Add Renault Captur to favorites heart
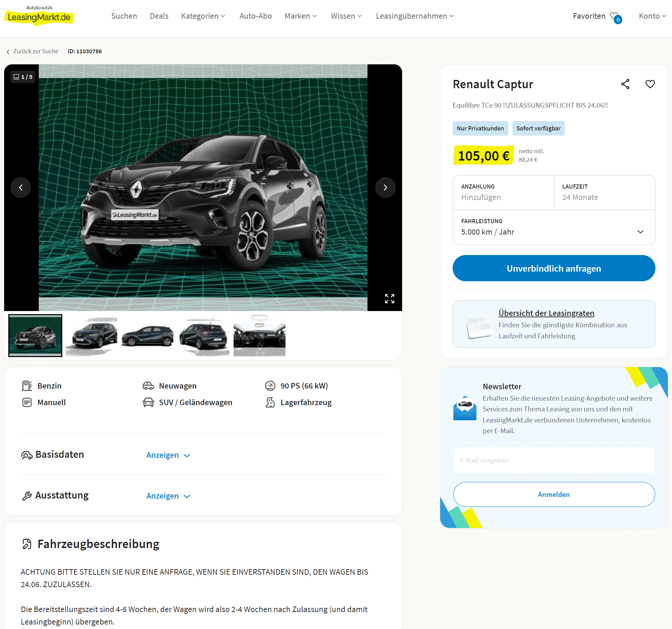 (x=650, y=84)
